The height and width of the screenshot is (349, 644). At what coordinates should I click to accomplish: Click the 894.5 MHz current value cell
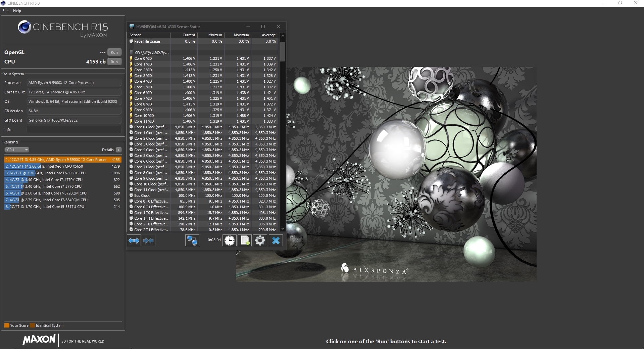point(187,213)
